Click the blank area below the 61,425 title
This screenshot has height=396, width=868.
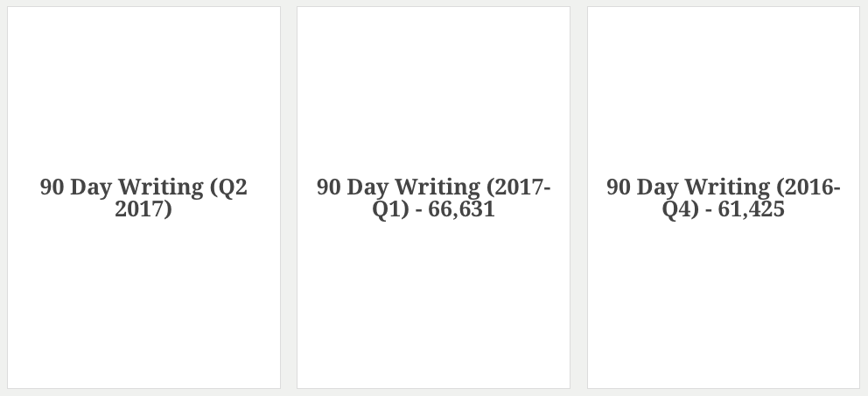pyautogui.click(x=724, y=304)
